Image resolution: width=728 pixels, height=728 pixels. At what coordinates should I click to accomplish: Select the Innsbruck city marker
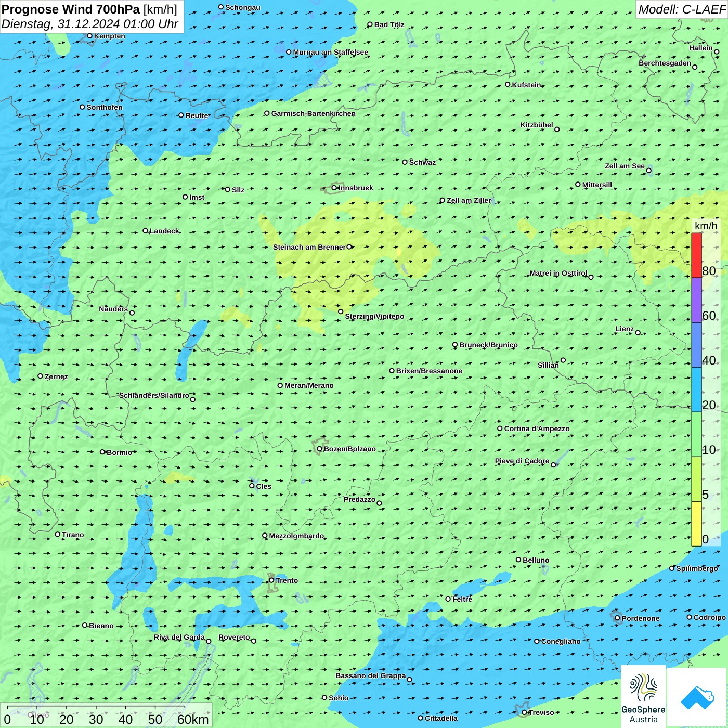click(x=334, y=188)
